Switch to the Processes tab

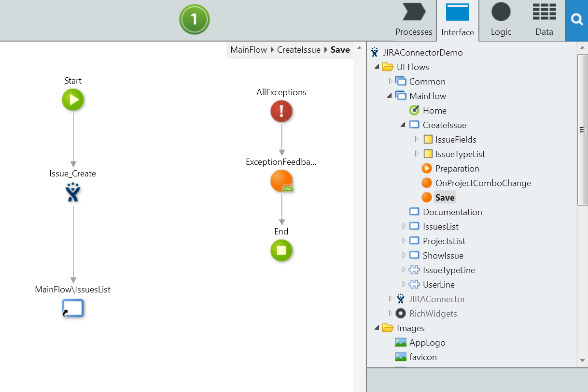(413, 20)
